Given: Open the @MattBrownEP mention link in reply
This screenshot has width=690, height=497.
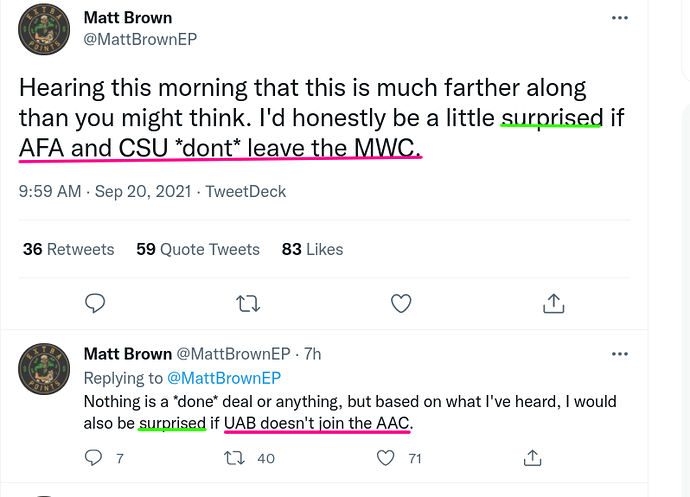Looking at the screenshot, I should point(224,378).
